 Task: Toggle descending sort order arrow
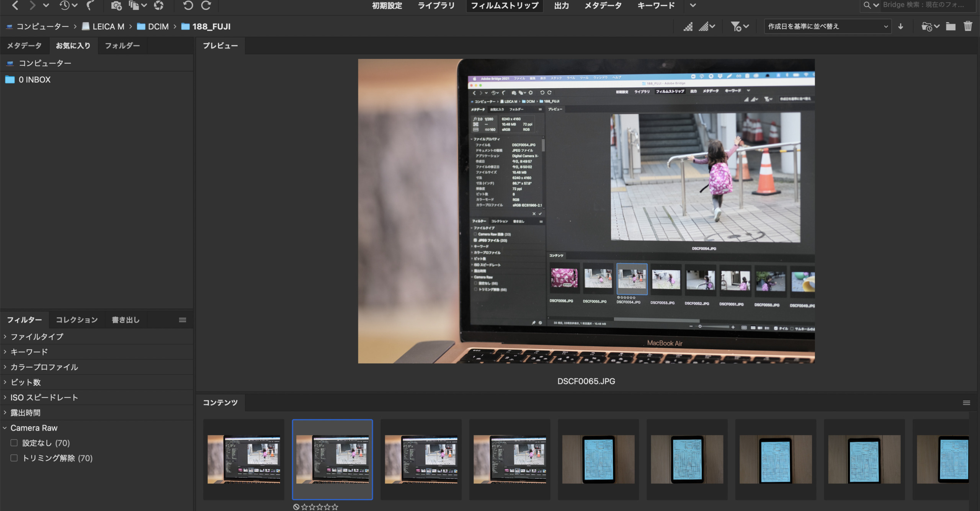coord(901,26)
